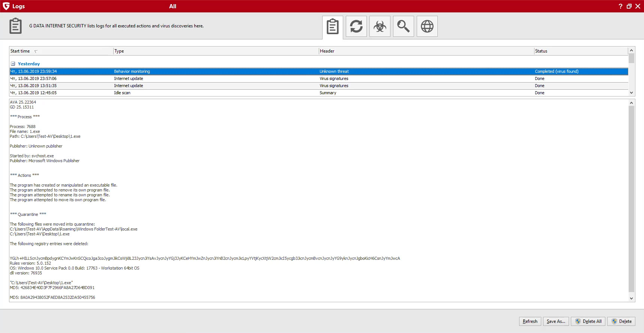Open help with the question mark icon
This screenshot has height=333, width=644.
tap(620, 6)
